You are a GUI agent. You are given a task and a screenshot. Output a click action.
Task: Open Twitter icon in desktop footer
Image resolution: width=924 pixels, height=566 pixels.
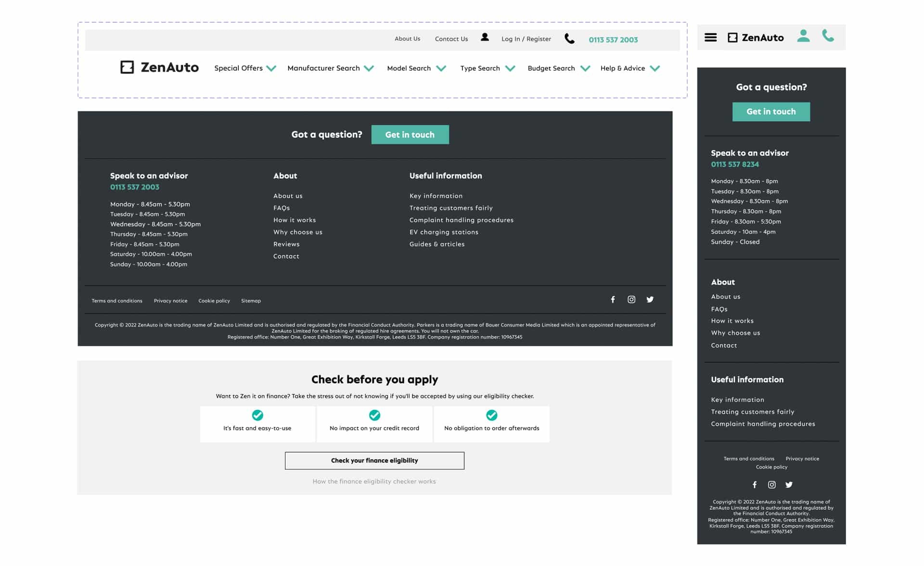(650, 300)
